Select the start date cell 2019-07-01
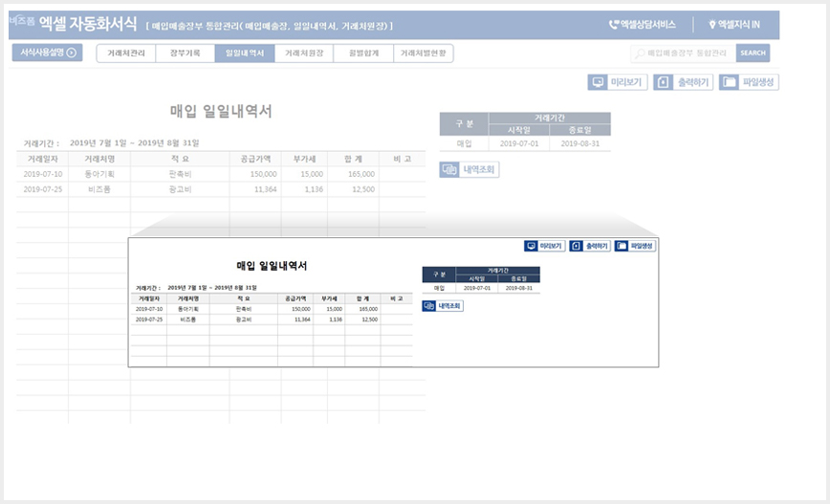Viewport: 830px width, 504px height. click(x=519, y=143)
